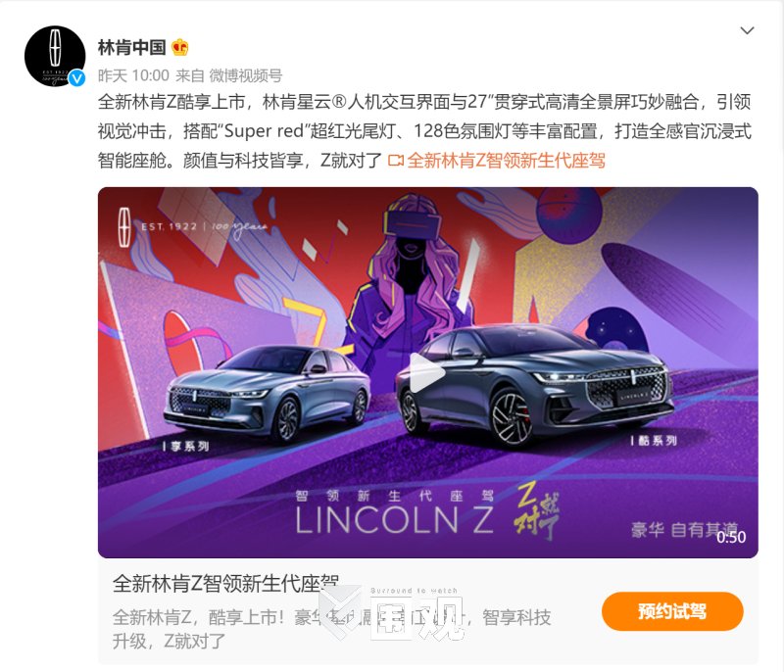
Task: Click the Z就对了 golden slogan graphic
Action: point(537,511)
